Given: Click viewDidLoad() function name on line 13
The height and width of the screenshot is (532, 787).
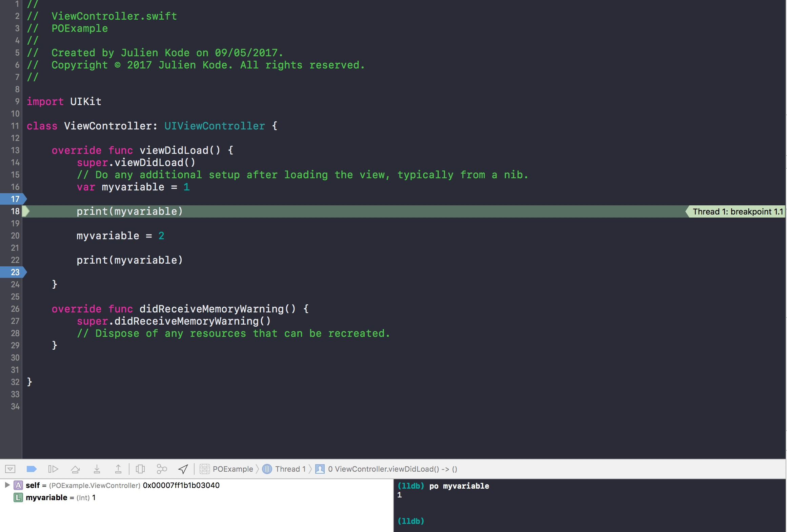Looking at the screenshot, I should (180, 150).
